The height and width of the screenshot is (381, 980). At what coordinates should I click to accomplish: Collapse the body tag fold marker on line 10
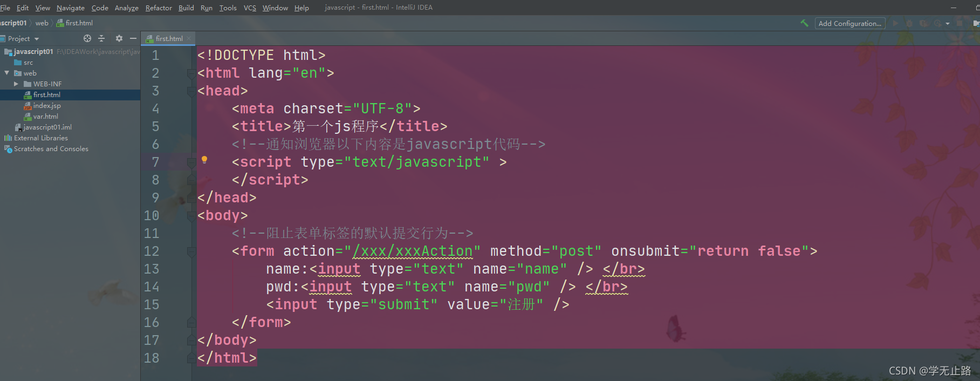(x=191, y=216)
